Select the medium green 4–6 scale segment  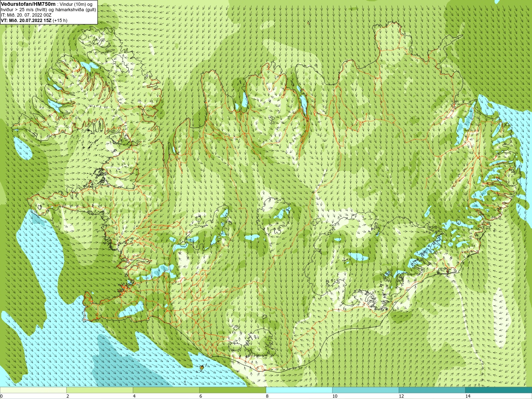click(x=166, y=390)
